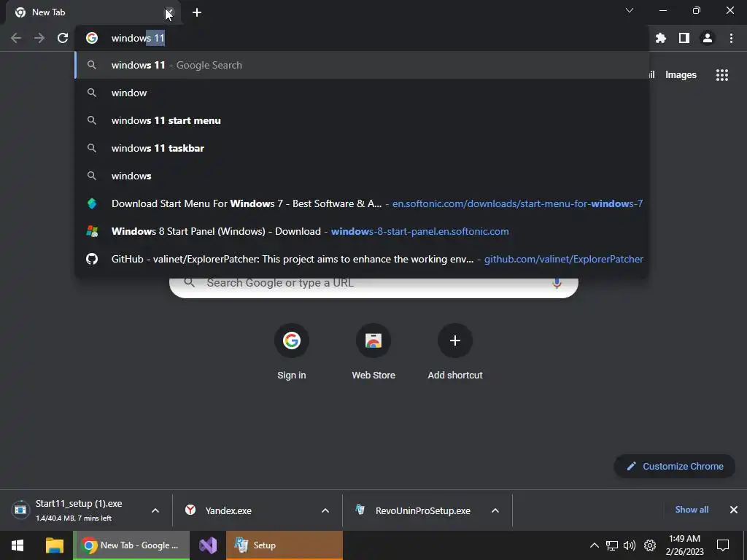
Task: Open the Google apps grid
Action: tap(722, 75)
